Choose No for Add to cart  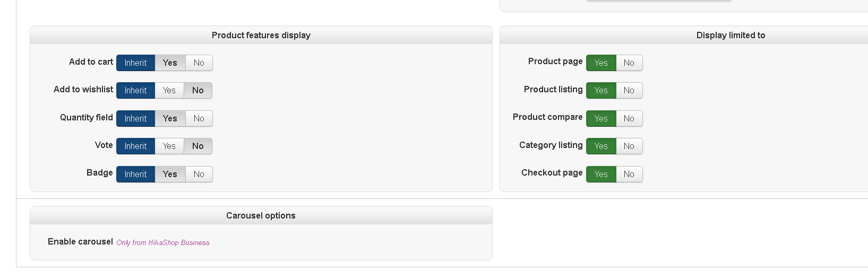point(199,63)
